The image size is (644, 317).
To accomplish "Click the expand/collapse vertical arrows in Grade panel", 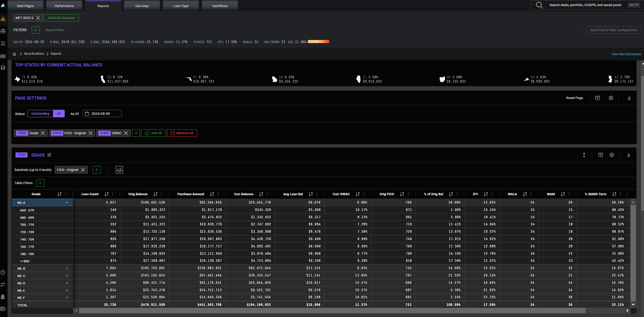I will click(584, 155).
